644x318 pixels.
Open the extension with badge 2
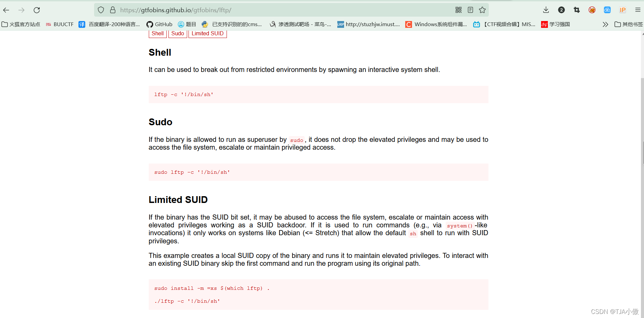pyautogui.click(x=561, y=10)
